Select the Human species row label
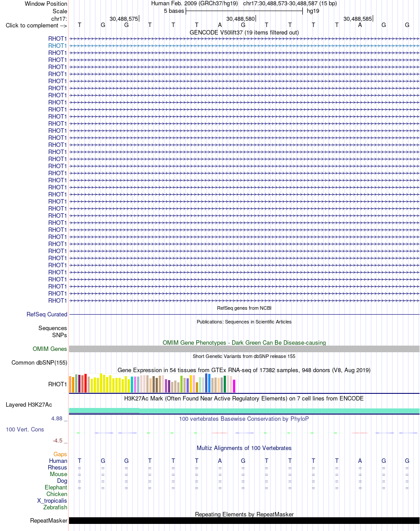Image resolution: width=420 pixels, height=531 pixels. tap(58, 461)
